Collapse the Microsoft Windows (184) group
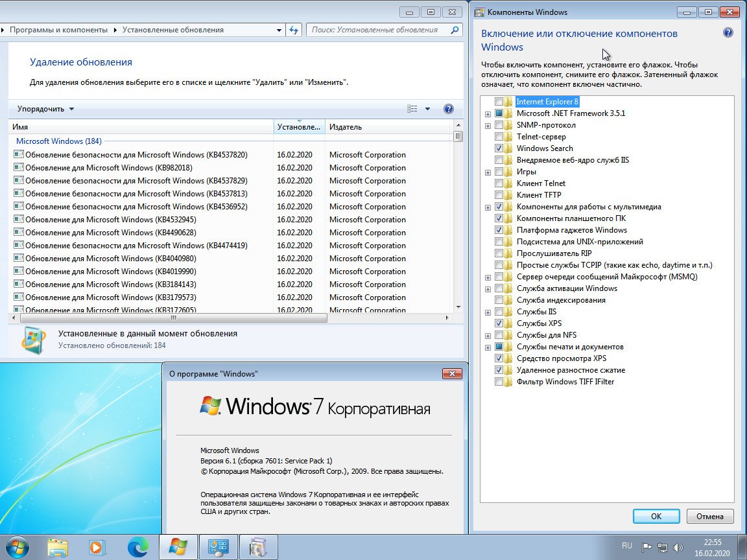Viewport: 747px width, 560px height. coord(58,141)
